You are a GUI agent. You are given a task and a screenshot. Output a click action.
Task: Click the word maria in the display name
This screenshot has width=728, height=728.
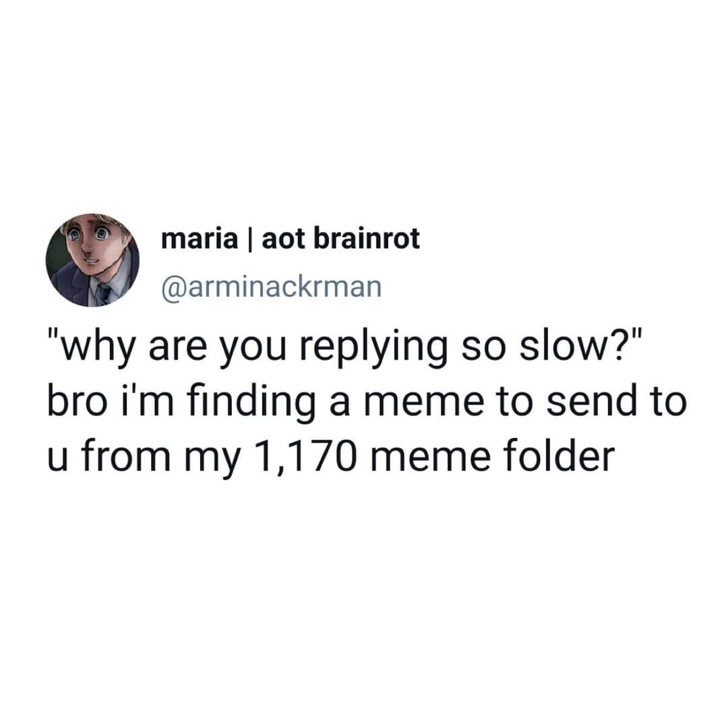pos(200,239)
